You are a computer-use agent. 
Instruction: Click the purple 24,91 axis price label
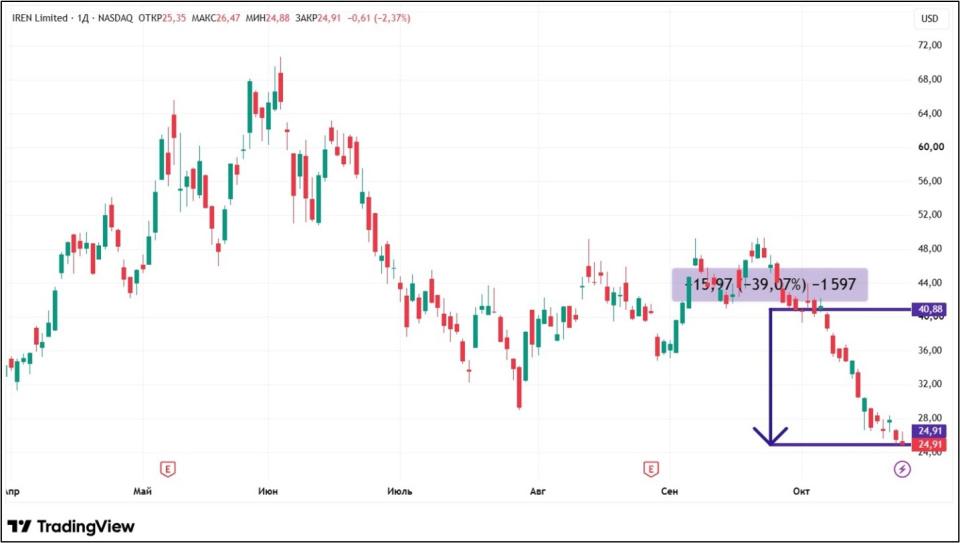(x=929, y=431)
